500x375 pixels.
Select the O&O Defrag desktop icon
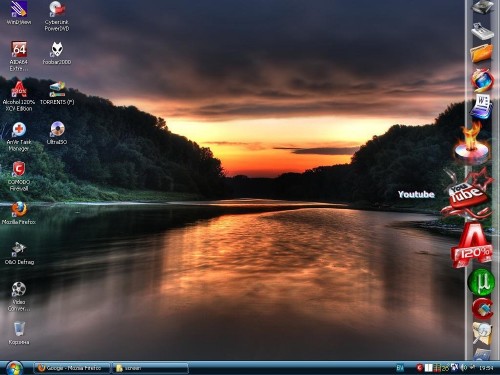(19, 253)
